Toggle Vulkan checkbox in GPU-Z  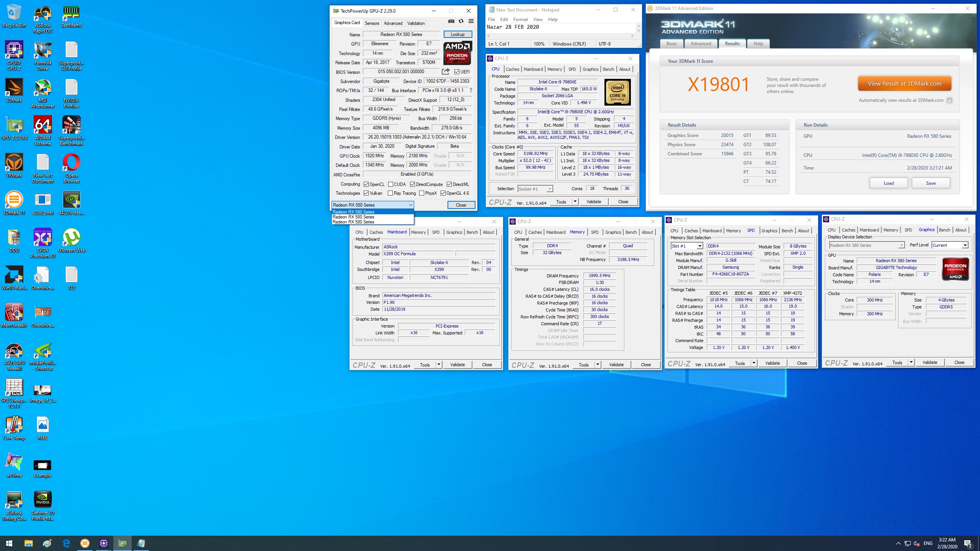[366, 193]
